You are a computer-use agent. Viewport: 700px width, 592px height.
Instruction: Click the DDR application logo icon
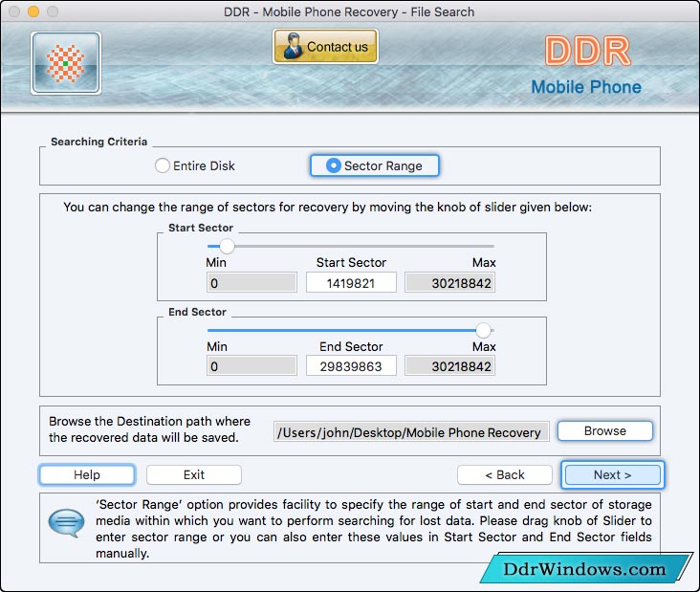66,63
